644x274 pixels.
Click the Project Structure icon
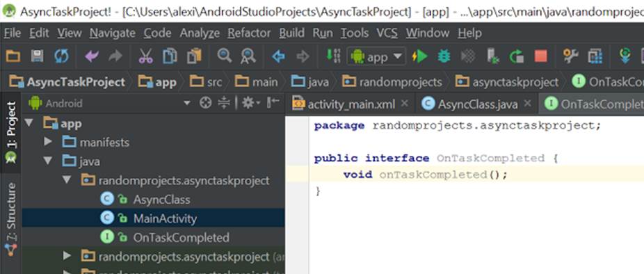click(x=595, y=56)
